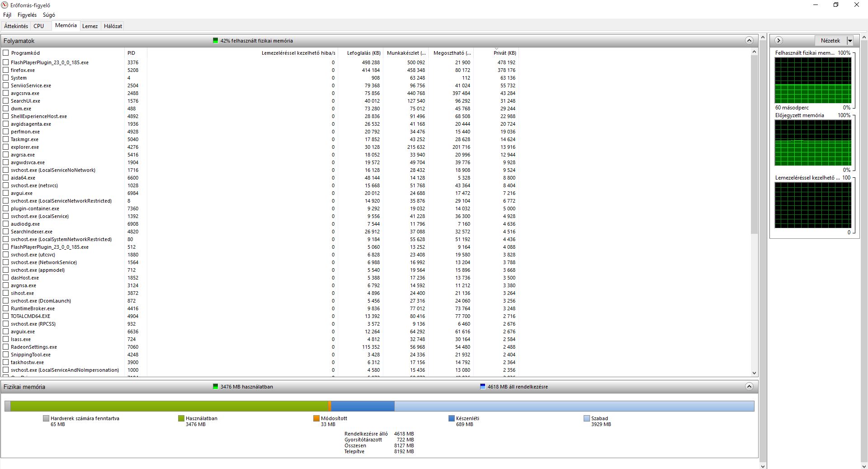The height and width of the screenshot is (469, 868).
Task: Click the green used physical memory indicator
Action: click(215, 41)
